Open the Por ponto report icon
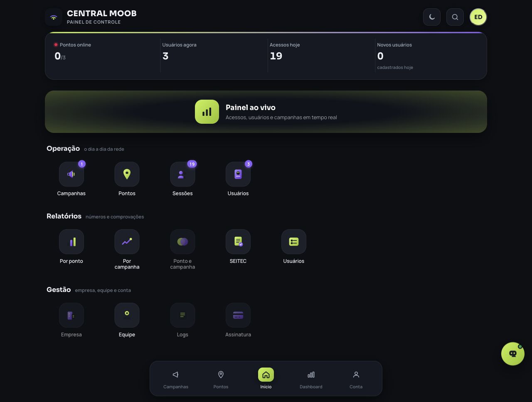This screenshot has height=402, width=532. pyautogui.click(x=71, y=242)
